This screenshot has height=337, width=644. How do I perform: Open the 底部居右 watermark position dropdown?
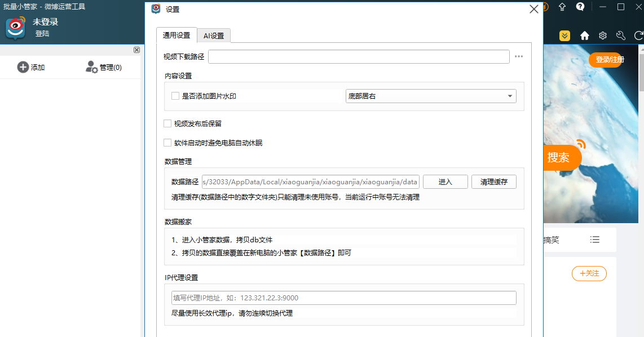(x=431, y=96)
